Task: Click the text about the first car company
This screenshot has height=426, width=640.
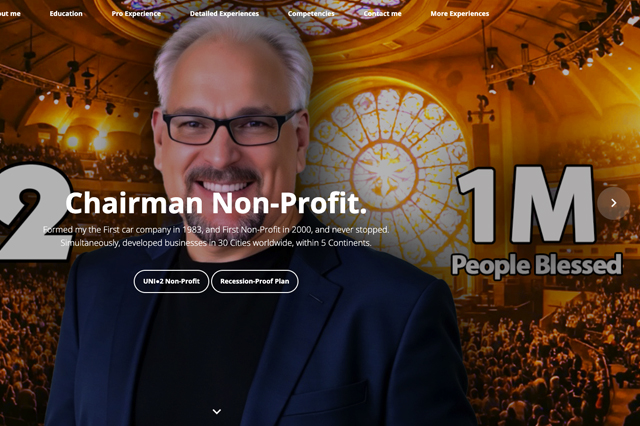Action: click(216, 230)
